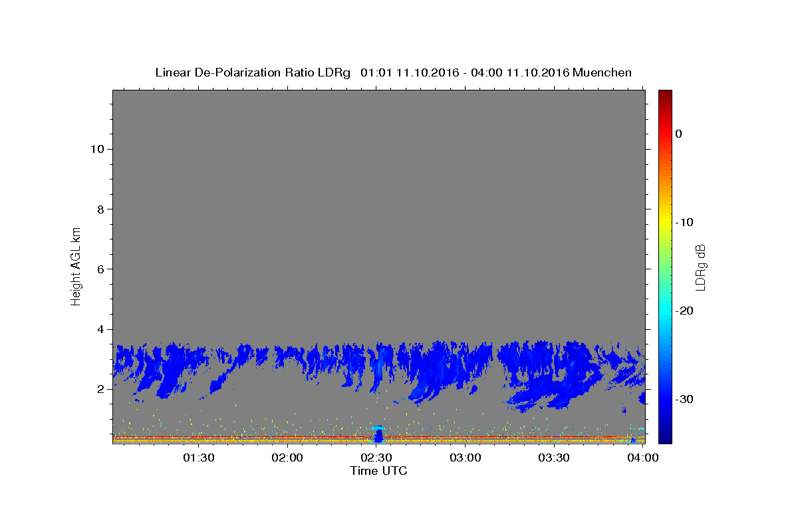Click the -30 colorbar tick label
Viewport: 798px width, 532px height.
pyautogui.click(x=685, y=399)
